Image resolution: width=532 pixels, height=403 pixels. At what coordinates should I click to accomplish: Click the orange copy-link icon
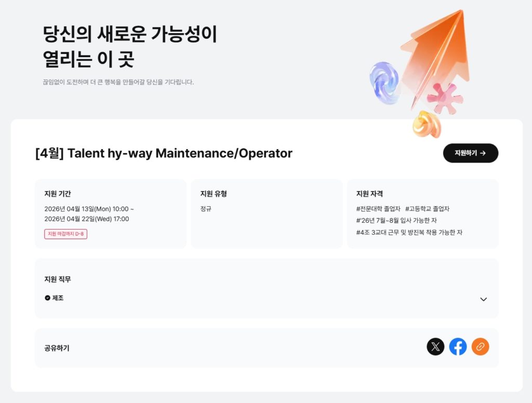(480, 346)
